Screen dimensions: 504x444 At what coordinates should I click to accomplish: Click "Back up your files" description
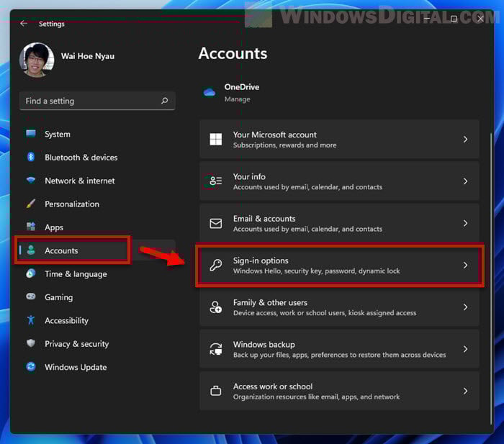(x=339, y=355)
